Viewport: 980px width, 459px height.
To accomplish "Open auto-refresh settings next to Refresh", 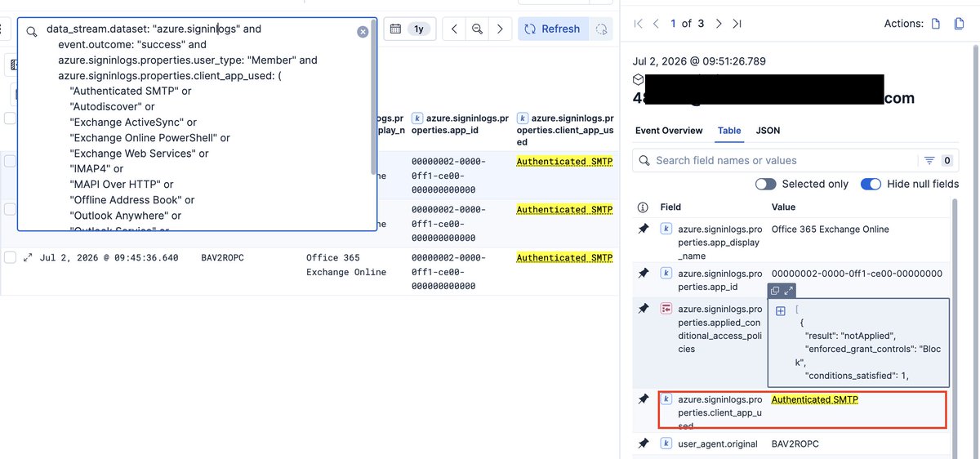I will pyautogui.click(x=602, y=29).
